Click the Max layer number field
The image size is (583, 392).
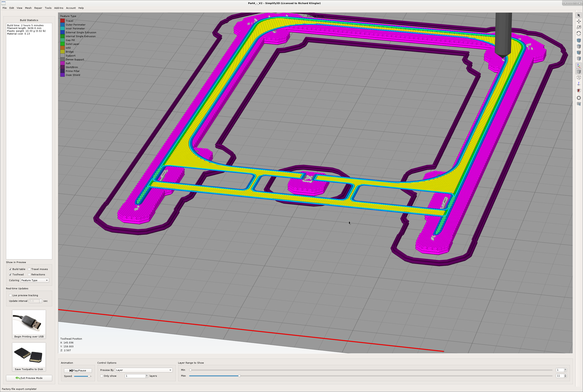560,376
